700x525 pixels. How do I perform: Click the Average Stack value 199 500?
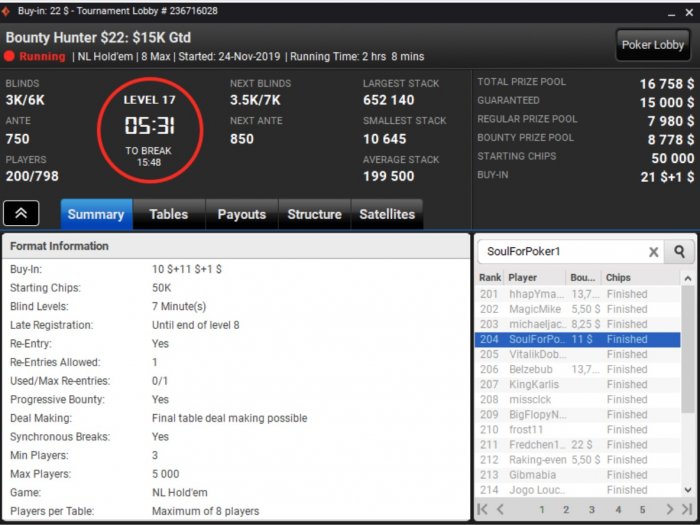tap(388, 176)
